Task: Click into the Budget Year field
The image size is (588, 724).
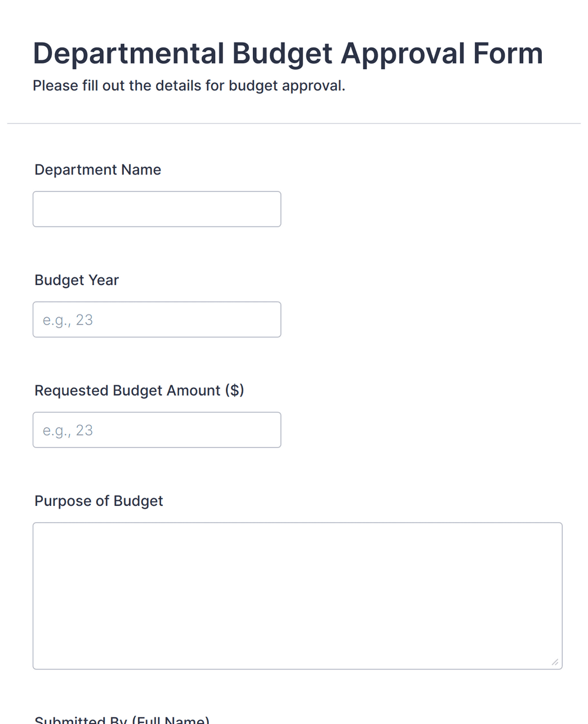Action: coord(157,319)
